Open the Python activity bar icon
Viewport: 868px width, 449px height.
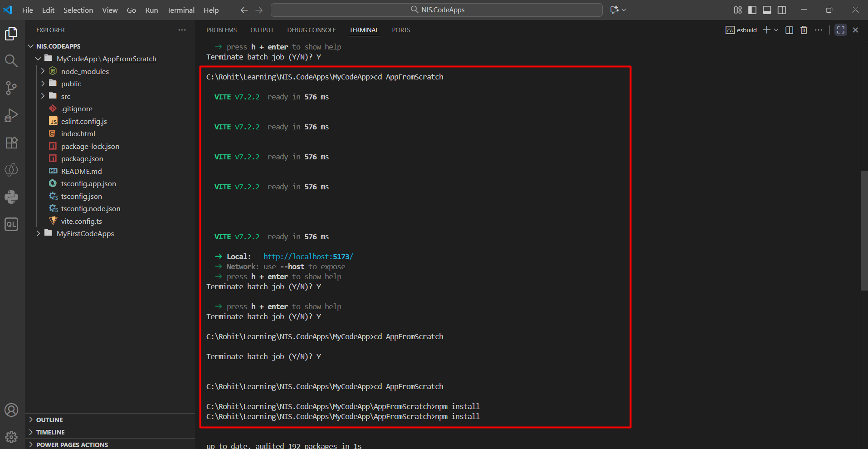pyautogui.click(x=11, y=197)
